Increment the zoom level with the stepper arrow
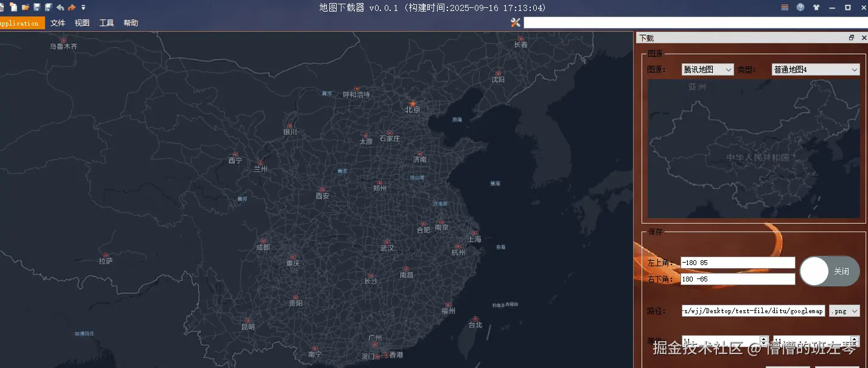The height and width of the screenshot is (368, 868). point(763,338)
